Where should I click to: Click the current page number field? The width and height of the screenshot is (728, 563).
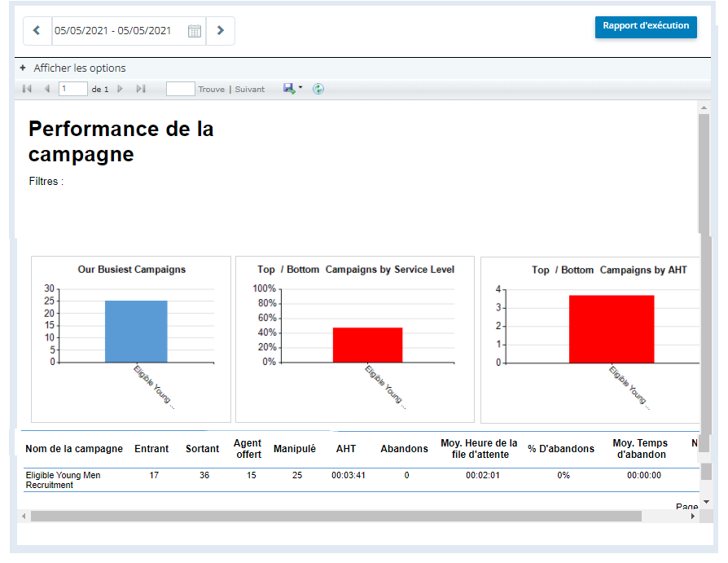[73, 89]
